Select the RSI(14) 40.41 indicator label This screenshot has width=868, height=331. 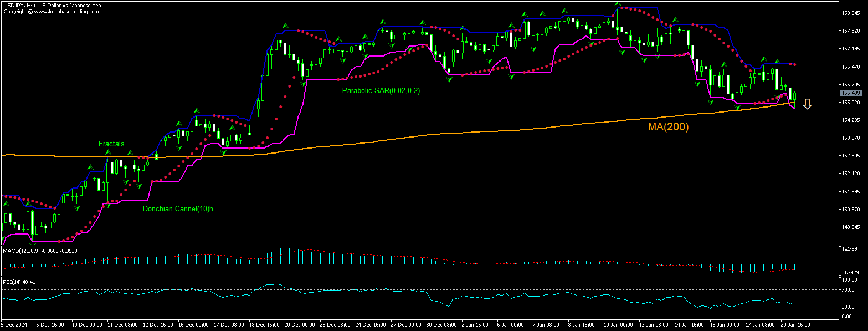19,282
